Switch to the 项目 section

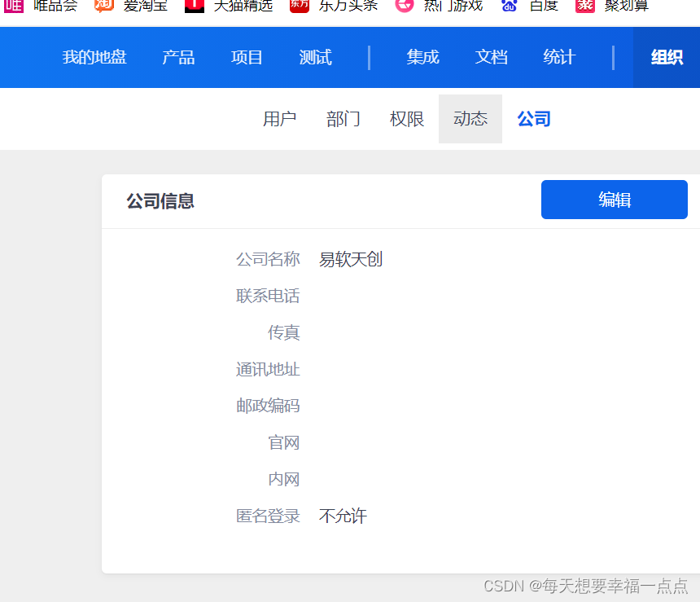(x=247, y=57)
